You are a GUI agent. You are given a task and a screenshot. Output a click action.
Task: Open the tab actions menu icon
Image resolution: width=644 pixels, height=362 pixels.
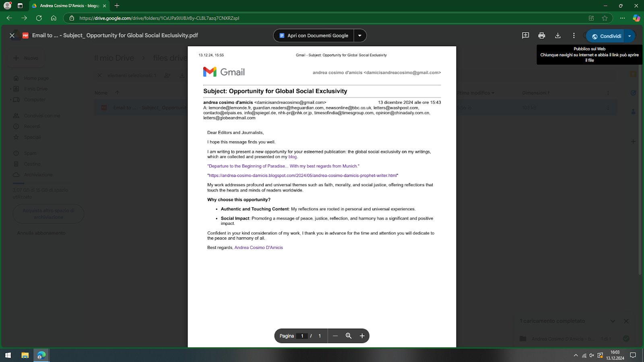20,6
